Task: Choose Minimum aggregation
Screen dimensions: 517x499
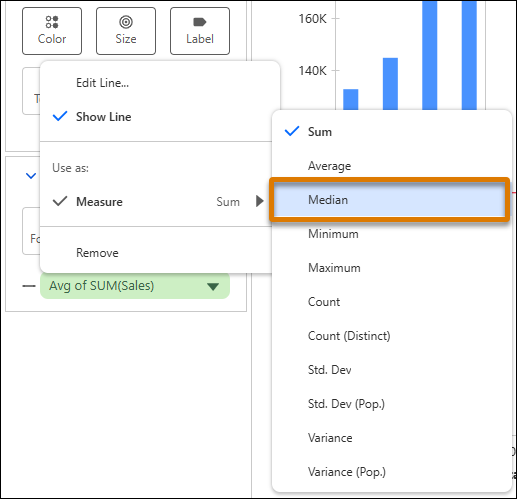Action: coord(392,234)
